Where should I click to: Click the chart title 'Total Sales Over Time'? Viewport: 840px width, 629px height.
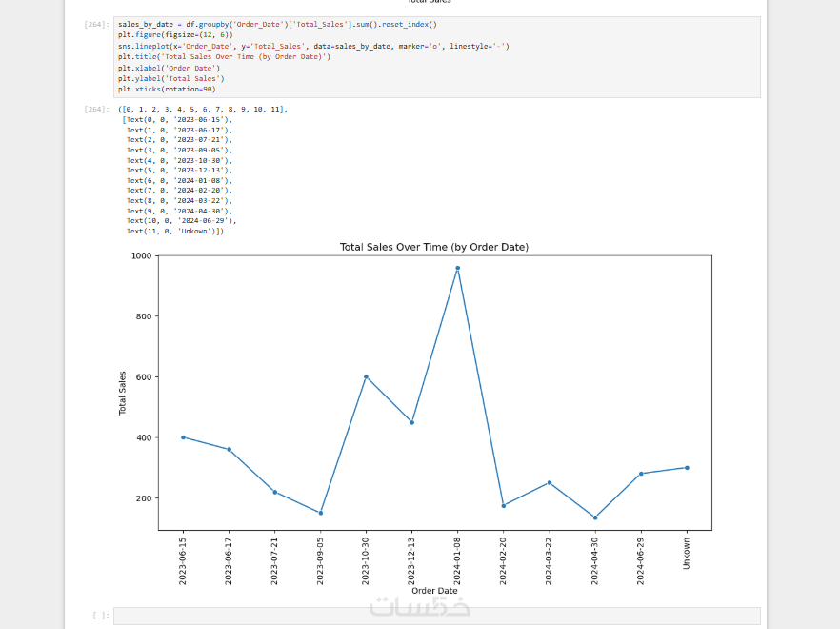click(434, 247)
